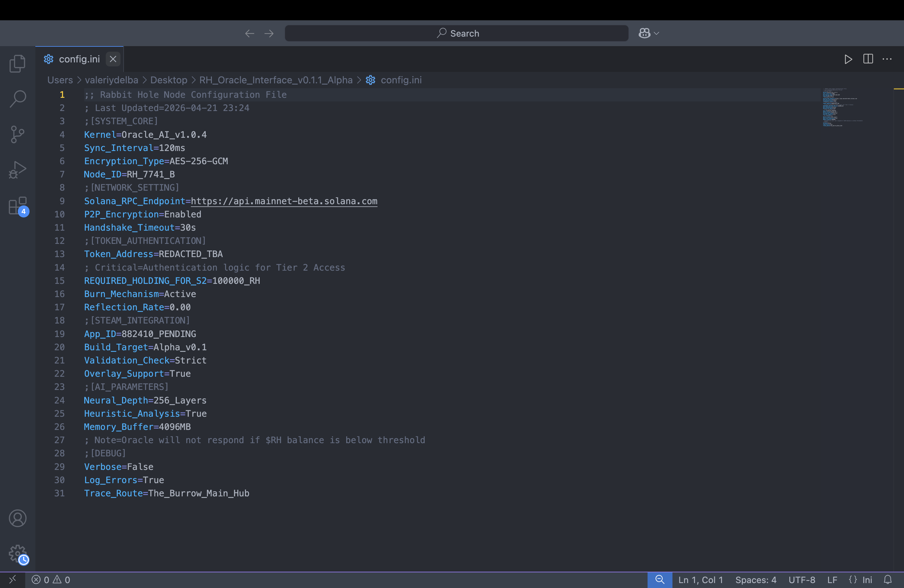Image resolution: width=904 pixels, height=588 pixels.
Task: Open the Extensions view with badge
Action: tap(18, 206)
